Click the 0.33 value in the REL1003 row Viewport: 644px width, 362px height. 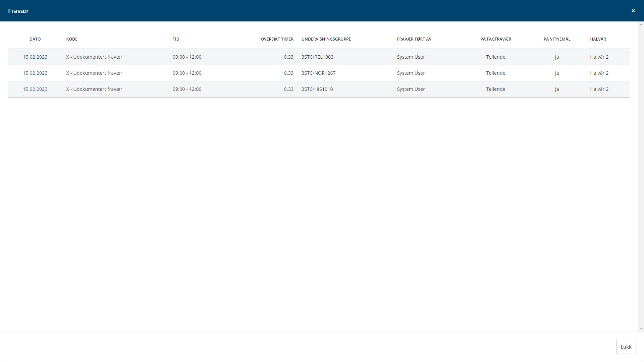[288, 57]
